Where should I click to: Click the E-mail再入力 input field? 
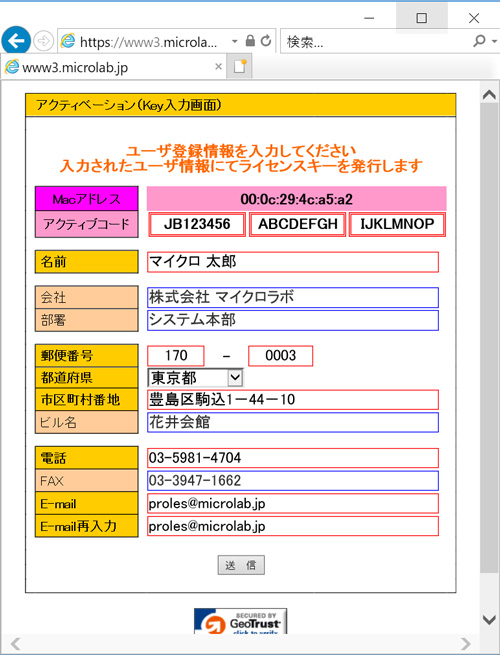click(x=293, y=526)
